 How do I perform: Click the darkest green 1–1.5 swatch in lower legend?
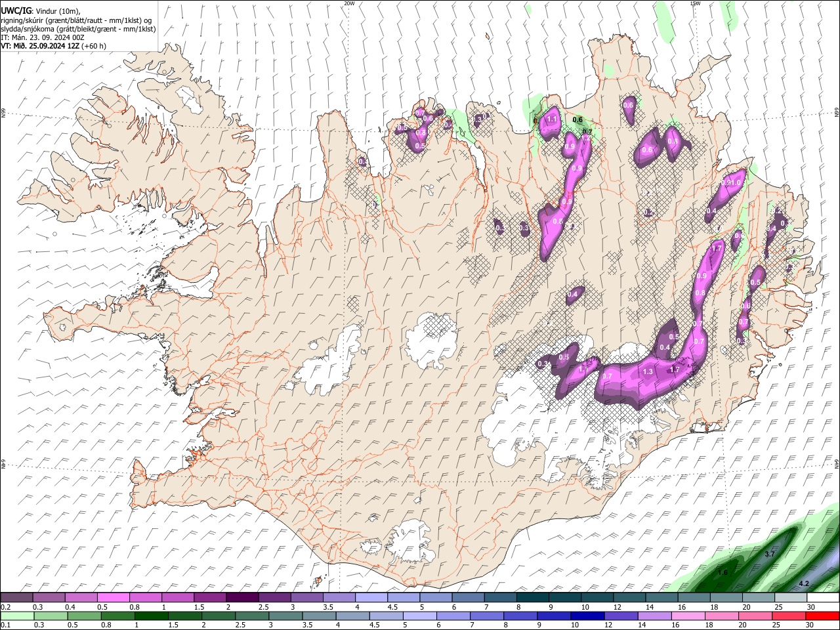coord(151,616)
